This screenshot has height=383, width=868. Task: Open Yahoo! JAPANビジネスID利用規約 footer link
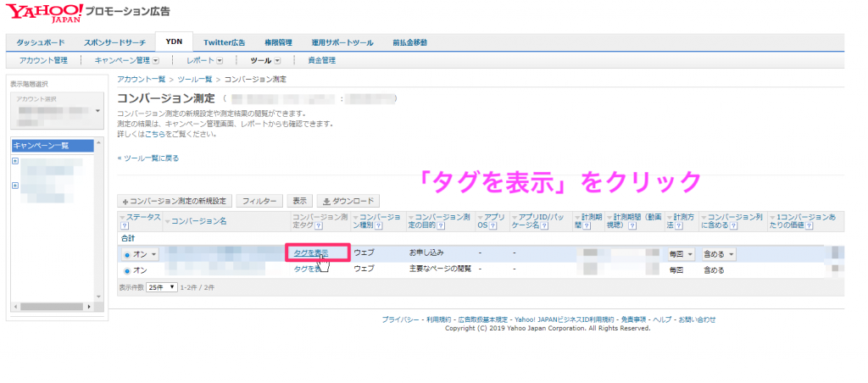coord(564,320)
